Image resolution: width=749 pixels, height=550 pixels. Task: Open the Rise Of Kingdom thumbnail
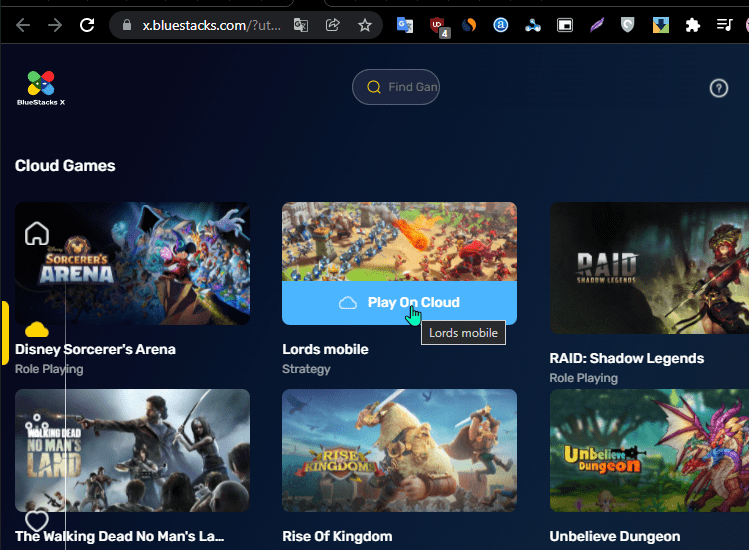point(399,450)
